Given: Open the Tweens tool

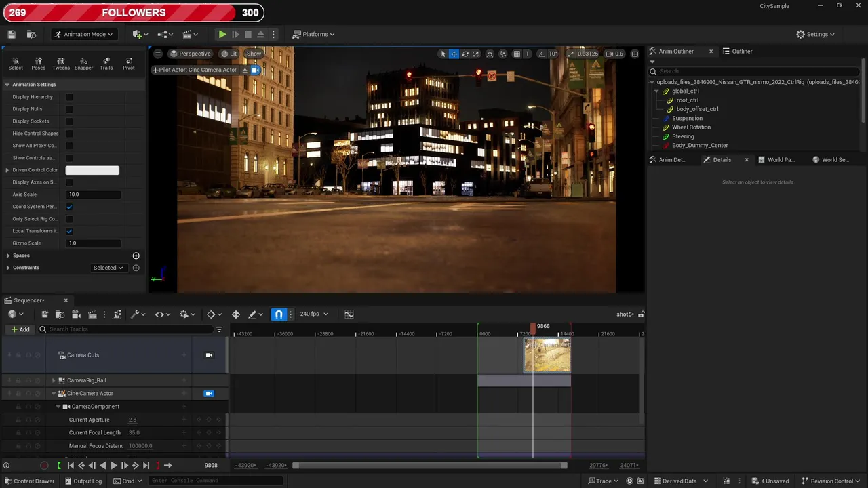Looking at the screenshot, I should [x=61, y=63].
